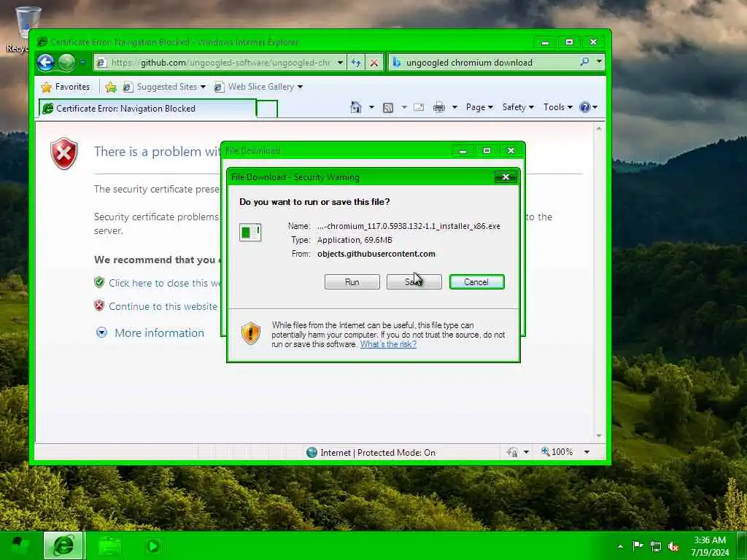Click the Run button in security warning
This screenshot has height=560, width=747.
pos(352,282)
